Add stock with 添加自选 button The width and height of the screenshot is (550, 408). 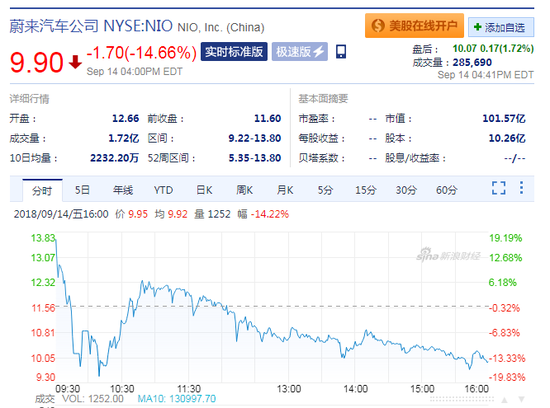[501, 27]
